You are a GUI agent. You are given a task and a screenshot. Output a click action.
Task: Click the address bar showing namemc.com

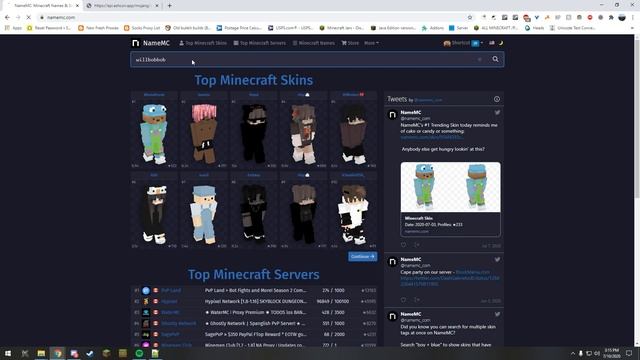[253, 17]
